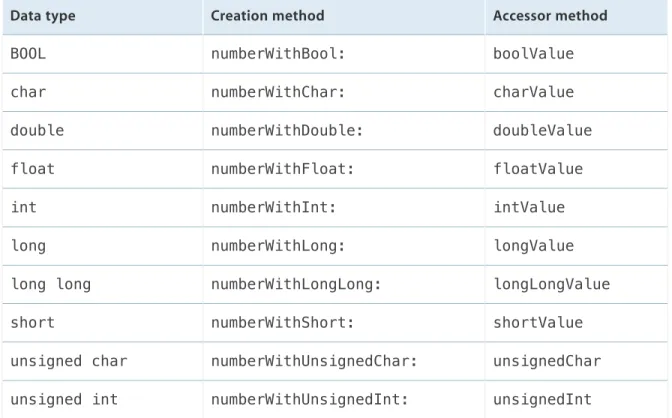Click the 'shortValue' cell

(x=576, y=323)
